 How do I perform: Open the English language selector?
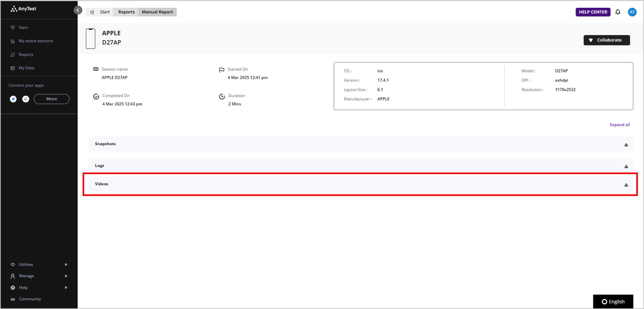613,302
